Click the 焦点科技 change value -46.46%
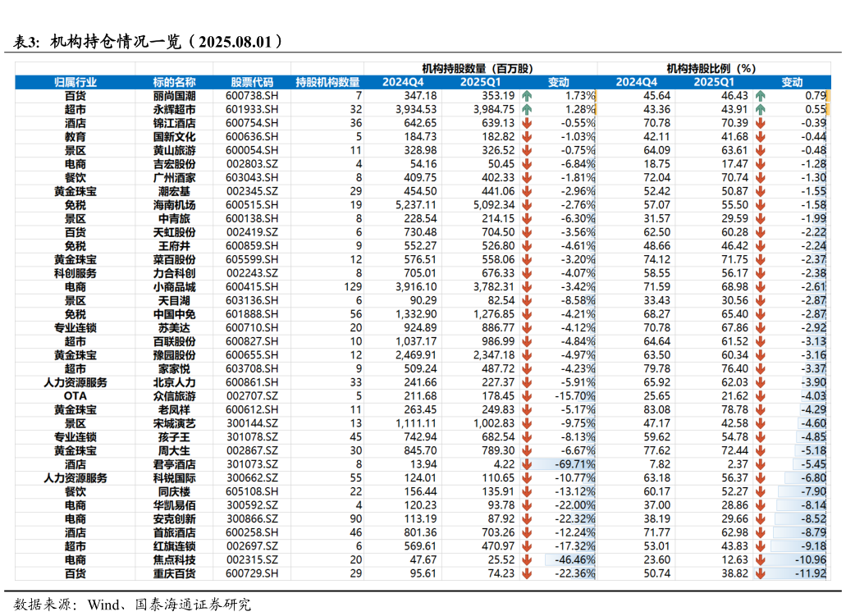Viewport: 846px width, 616px height. point(574,560)
